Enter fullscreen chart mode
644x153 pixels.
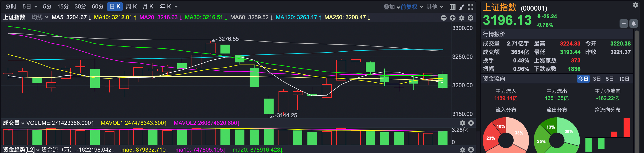(x=471, y=7)
